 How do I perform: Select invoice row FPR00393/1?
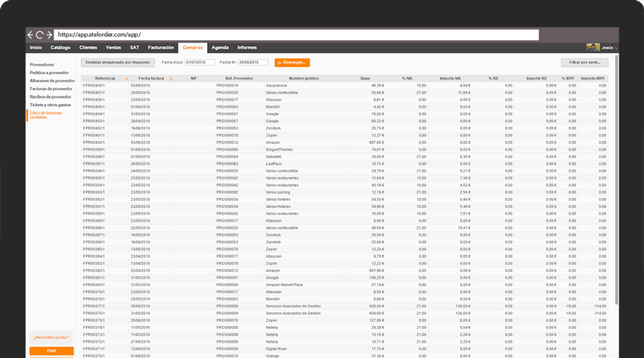pyautogui.click(x=344, y=193)
